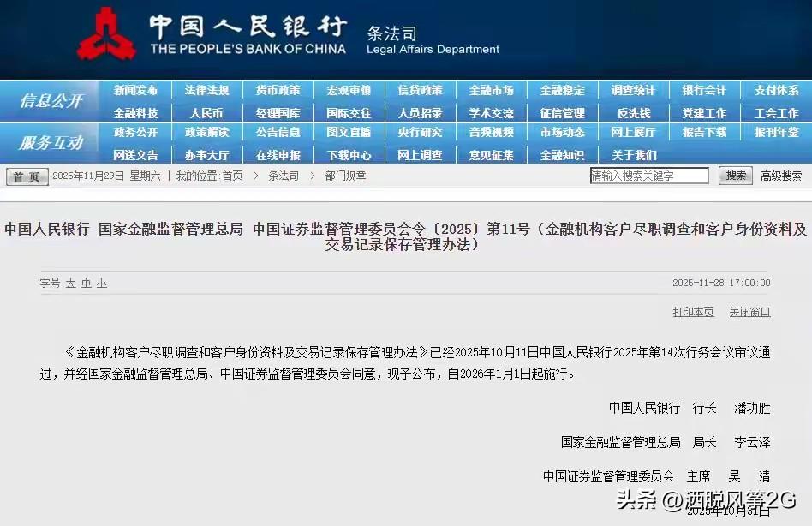Visit the 征信管理 page
Screen dimensions: 812x526
coord(563,113)
